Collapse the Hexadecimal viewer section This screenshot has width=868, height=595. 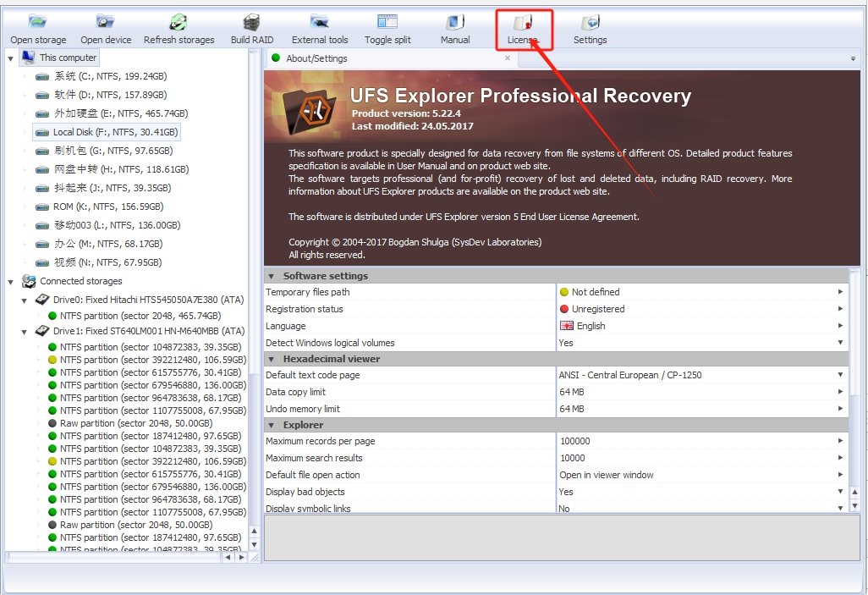272,359
